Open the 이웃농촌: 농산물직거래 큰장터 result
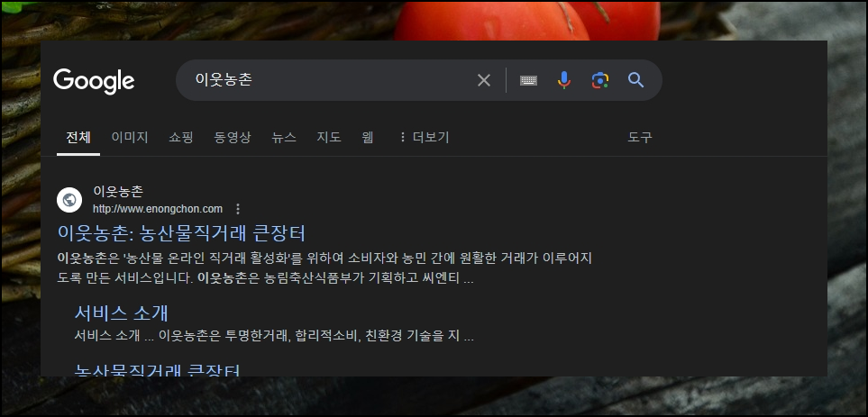The height and width of the screenshot is (417, 868). pos(181,233)
